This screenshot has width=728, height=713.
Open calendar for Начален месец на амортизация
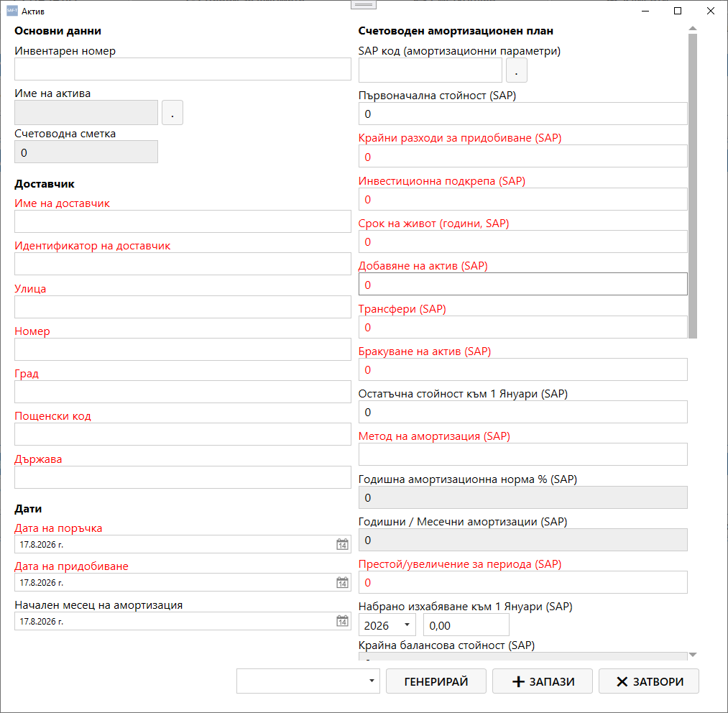[342, 621]
